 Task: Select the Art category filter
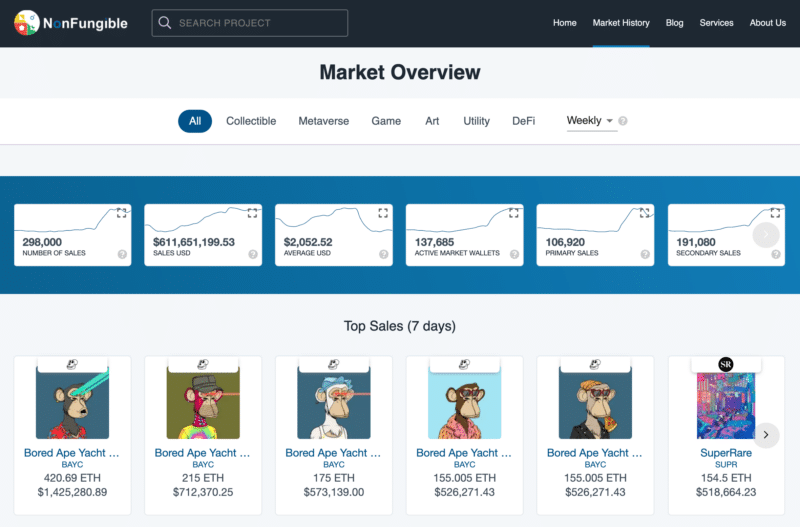[x=432, y=121]
